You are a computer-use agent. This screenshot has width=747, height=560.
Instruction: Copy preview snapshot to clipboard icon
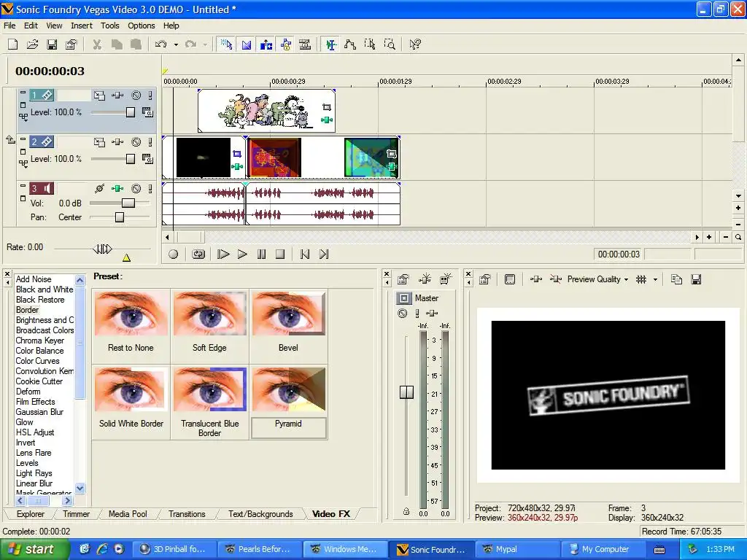point(676,279)
